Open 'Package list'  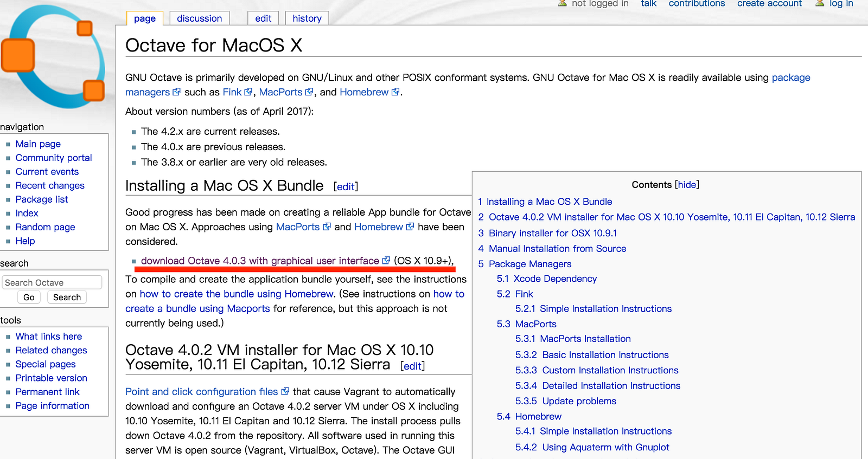point(42,199)
